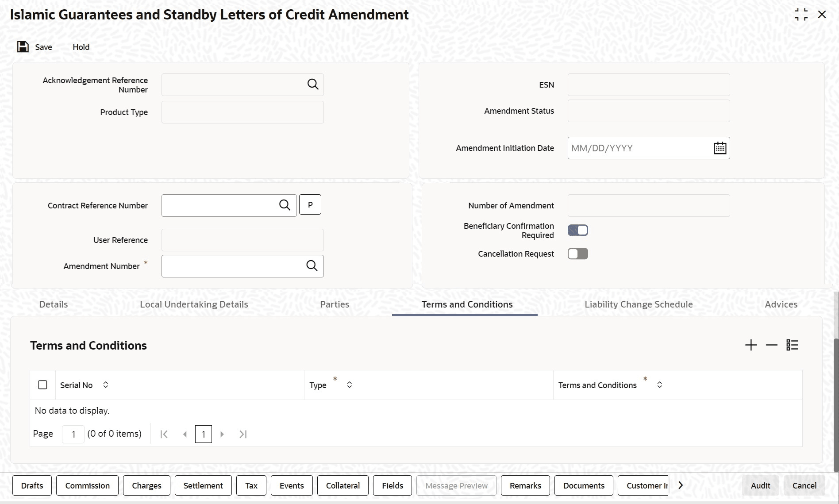
Task: Focus the Amendment Initiation Date input field
Action: (x=639, y=148)
